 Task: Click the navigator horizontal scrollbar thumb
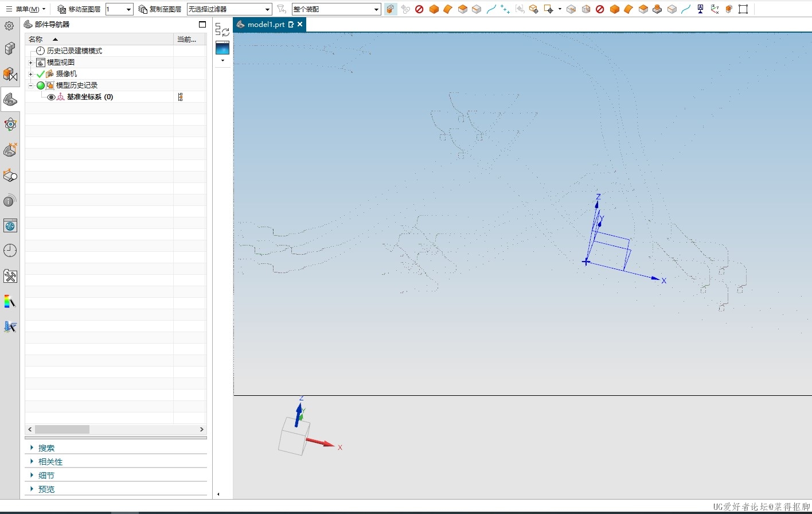(62, 429)
